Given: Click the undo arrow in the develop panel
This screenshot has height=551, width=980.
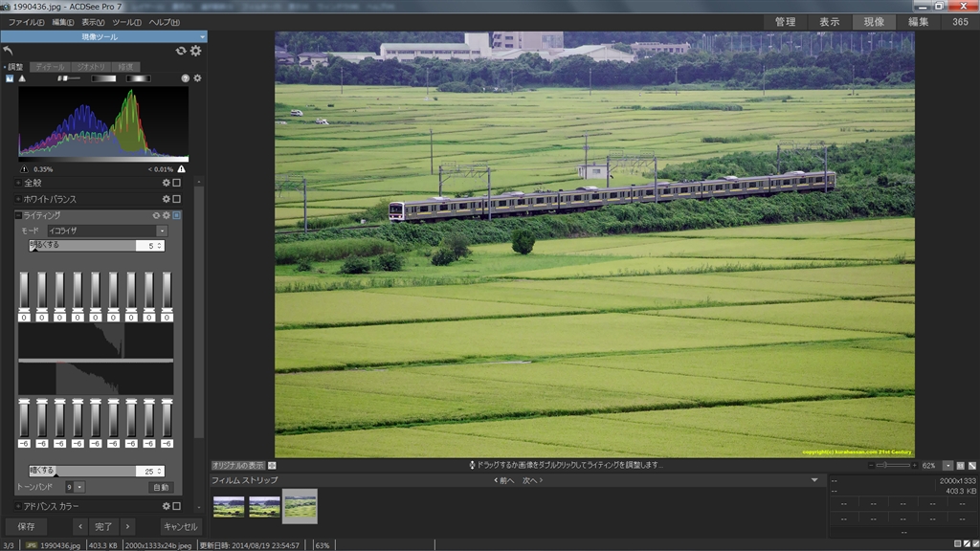Looking at the screenshot, I should click(x=9, y=51).
